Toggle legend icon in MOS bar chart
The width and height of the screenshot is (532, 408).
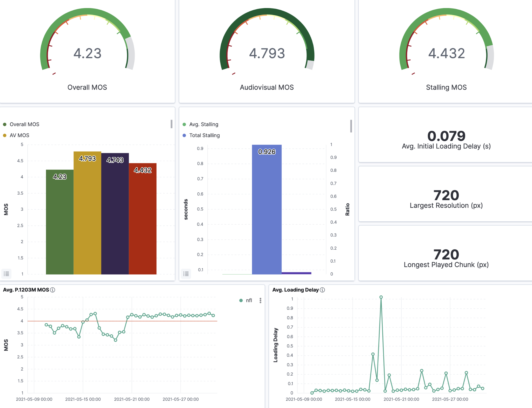pyautogui.click(x=6, y=274)
